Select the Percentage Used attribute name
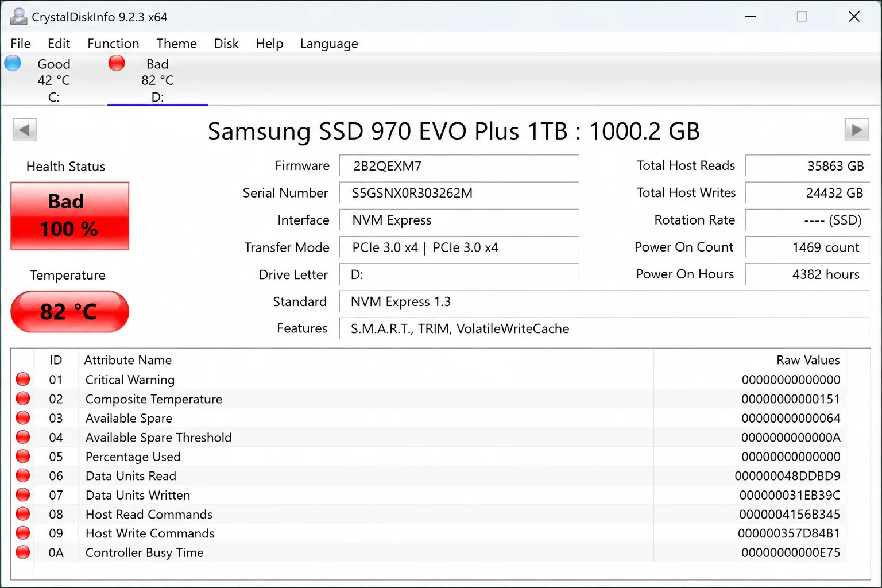 pyautogui.click(x=133, y=457)
